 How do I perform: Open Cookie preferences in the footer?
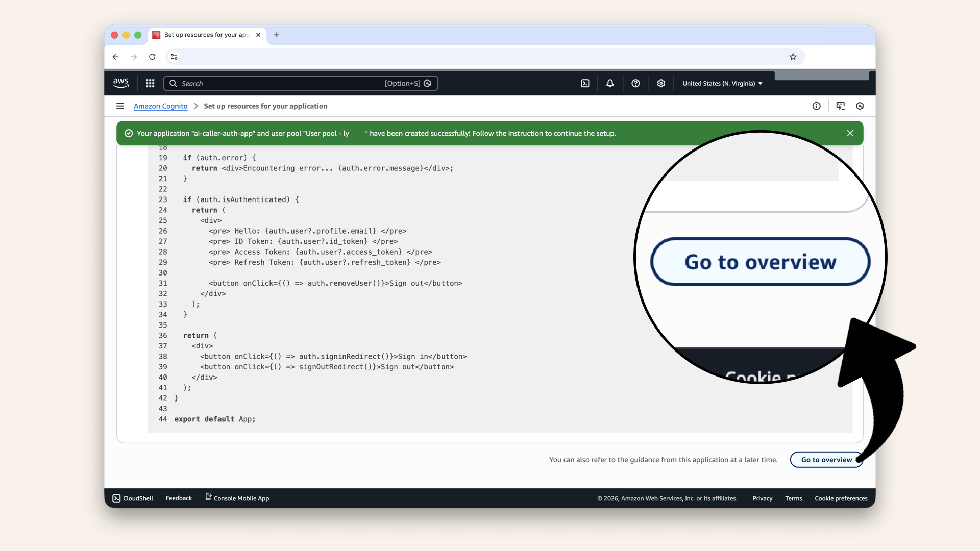pyautogui.click(x=841, y=498)
